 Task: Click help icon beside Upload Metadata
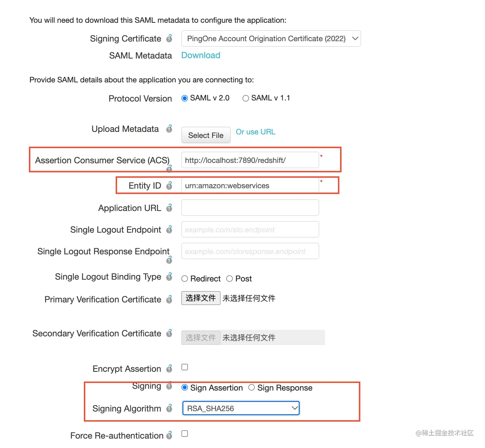point(169,129)
